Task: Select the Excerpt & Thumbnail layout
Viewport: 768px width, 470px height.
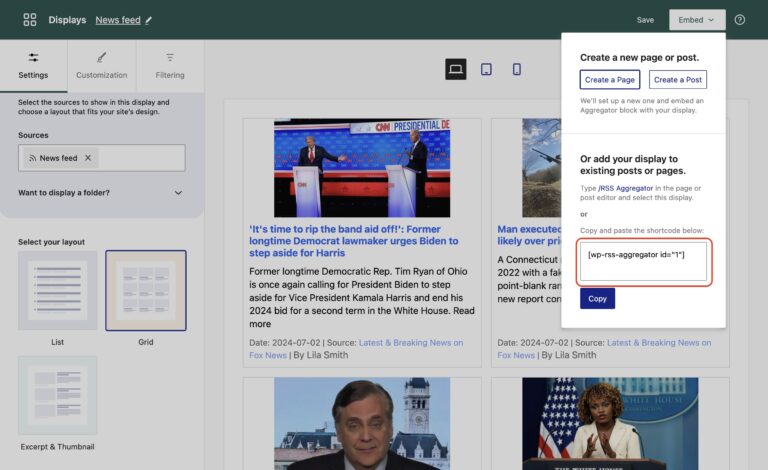Action: click(x=57, y=396)
